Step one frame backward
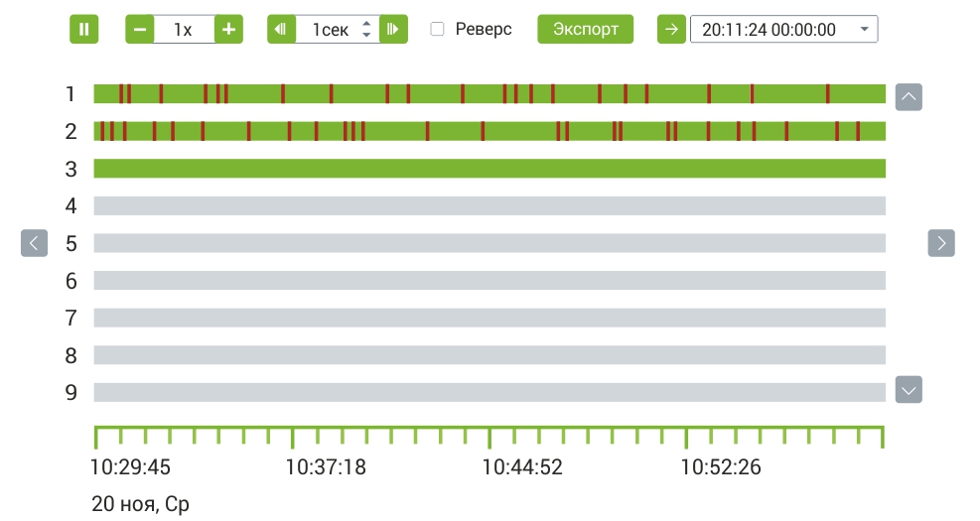 click(x=281, y=29)
